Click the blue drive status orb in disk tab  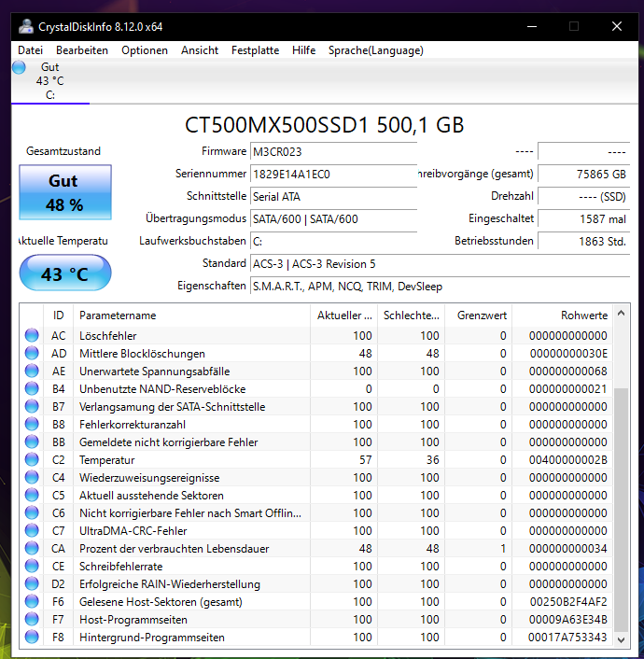[x=19, y=67]
